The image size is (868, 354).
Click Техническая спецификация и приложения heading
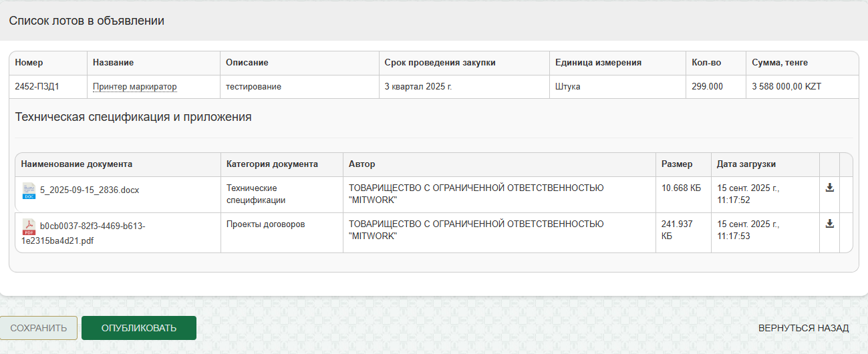click(133, 117)
